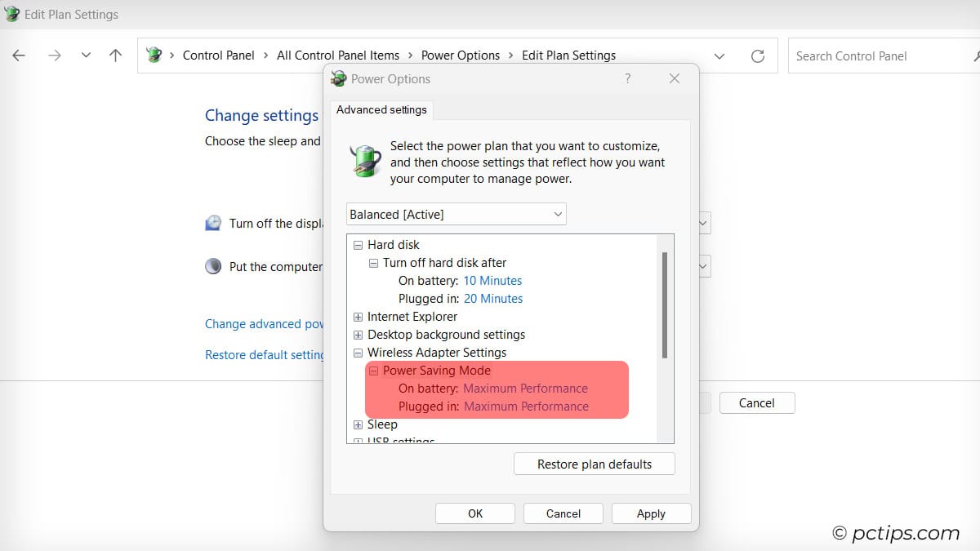
Task: Open the recent locations chevron
Action: (x=86, y=56)
